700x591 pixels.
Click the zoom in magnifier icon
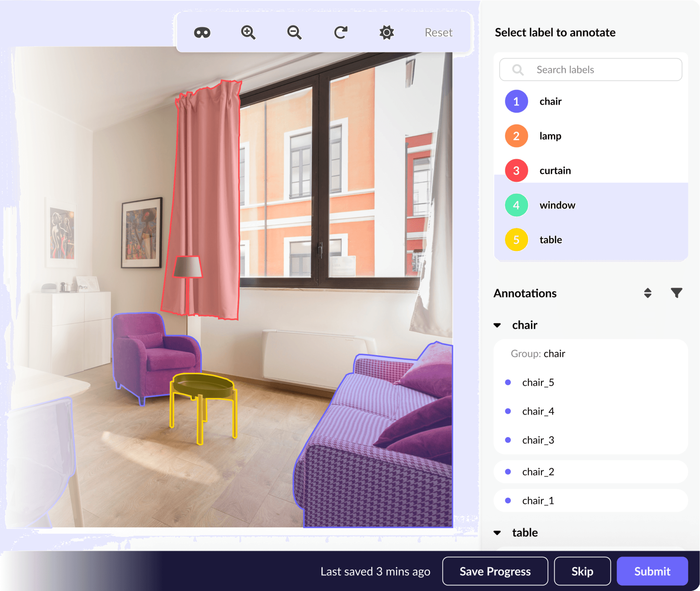[x=248, y=33]
